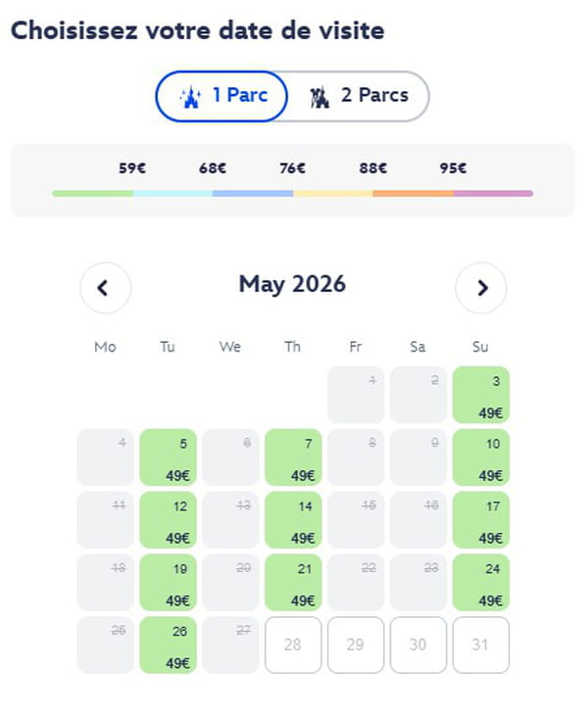Select May 7 visit date
Image resolution: width=588 pixels, height=718 pixels.
[x=293, y=457]
